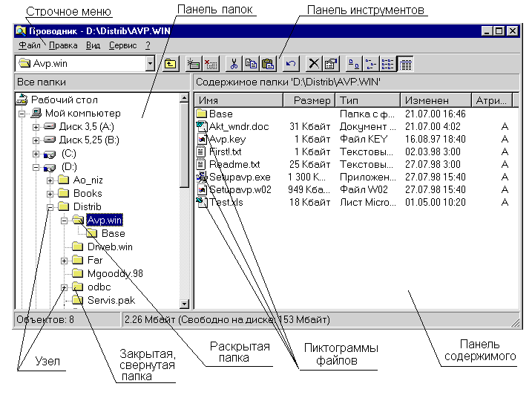Image resolution: width=532 pixels, height=398 pixels.
Task: Open the Сервис menu
Action: [x=123, y=45]
